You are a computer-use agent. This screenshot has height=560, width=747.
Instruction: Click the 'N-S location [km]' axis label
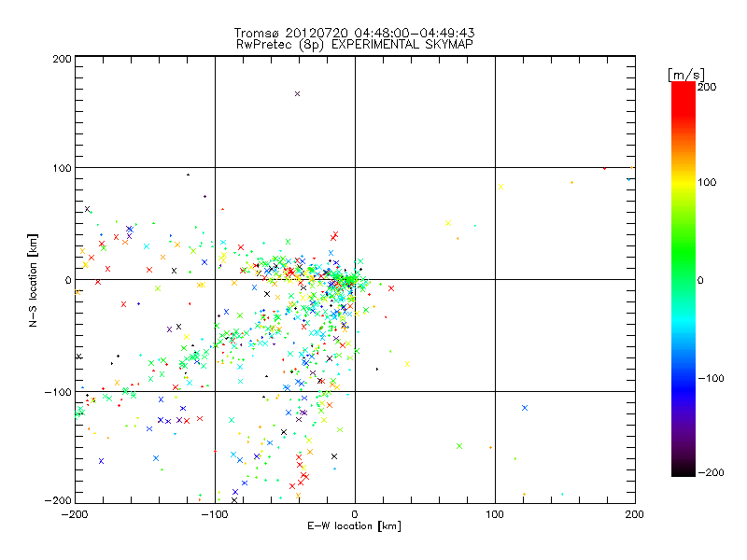point(33,281)
